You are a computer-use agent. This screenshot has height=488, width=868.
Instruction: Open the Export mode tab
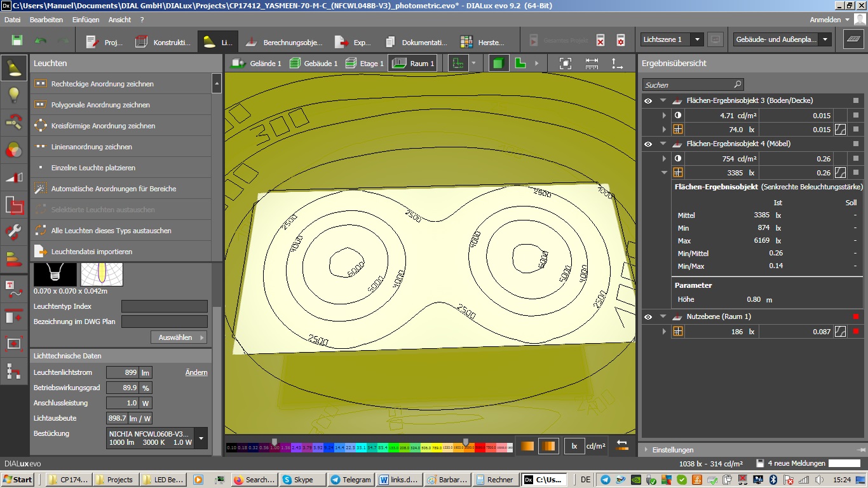tap(353, 42)
